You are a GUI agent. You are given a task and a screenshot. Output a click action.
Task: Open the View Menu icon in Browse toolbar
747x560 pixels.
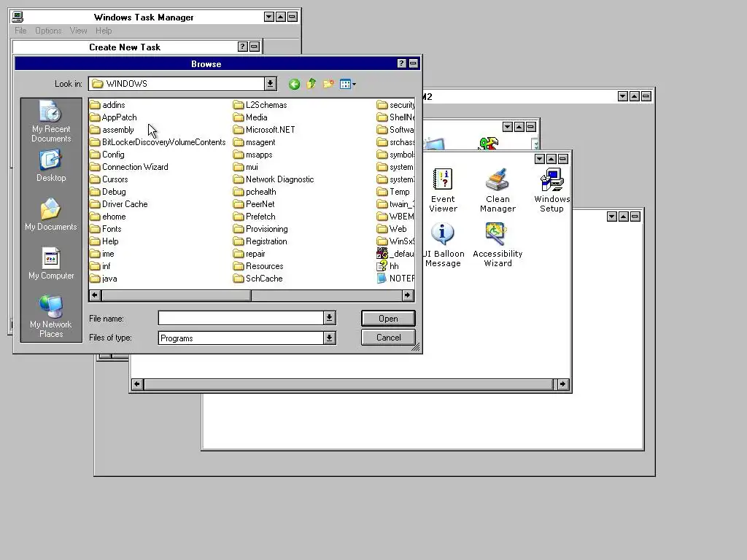348,85
